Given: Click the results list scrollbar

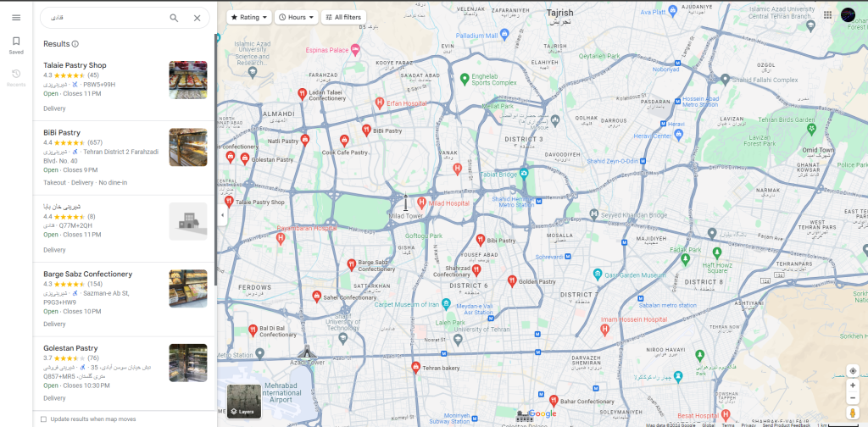Looking at the screenshot, I should 216,160.
